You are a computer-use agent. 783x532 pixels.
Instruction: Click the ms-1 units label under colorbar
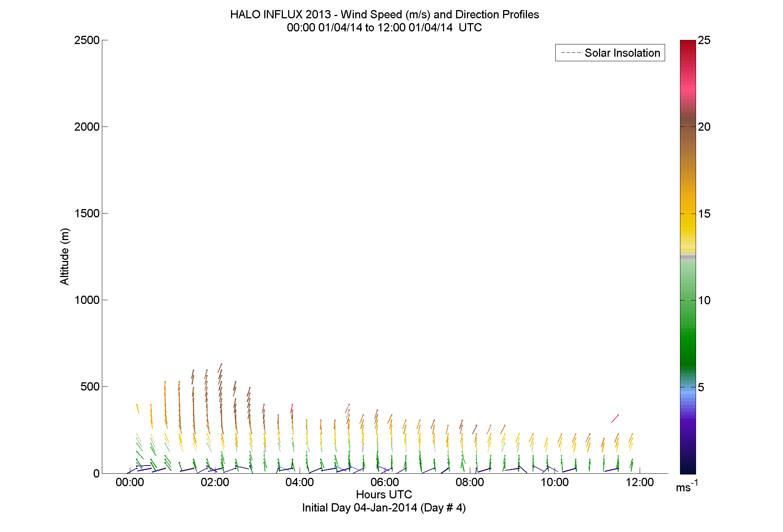[687, 486]
